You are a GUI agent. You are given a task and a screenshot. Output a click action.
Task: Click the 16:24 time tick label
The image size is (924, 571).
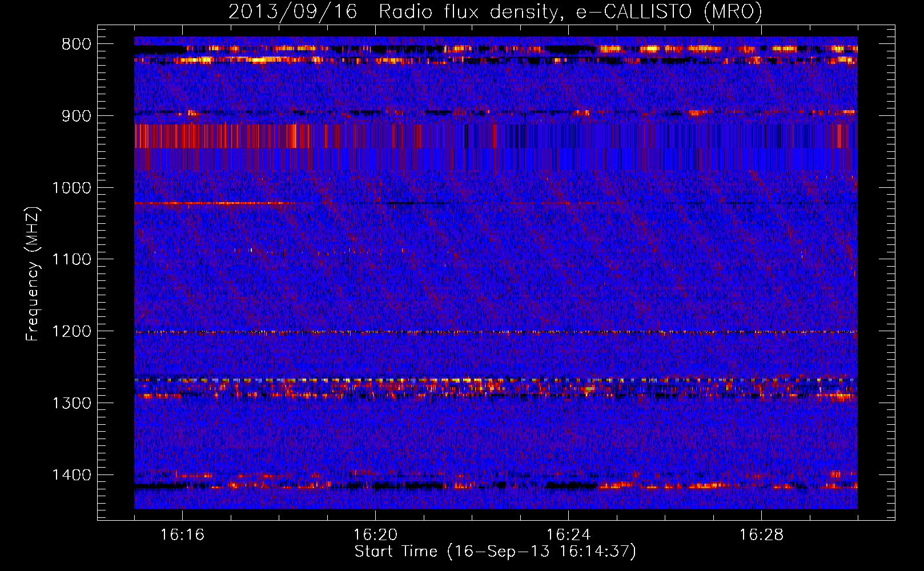[568, 535]
